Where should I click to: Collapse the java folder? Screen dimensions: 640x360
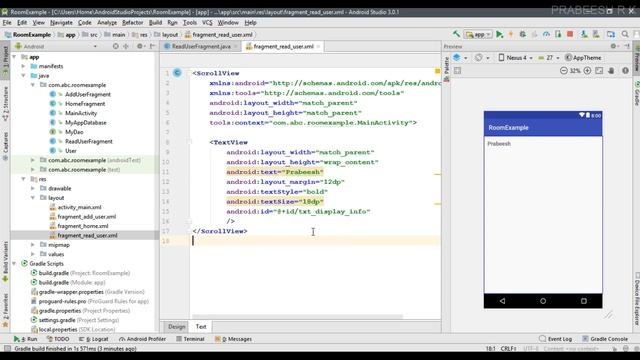tap(23, 76)
